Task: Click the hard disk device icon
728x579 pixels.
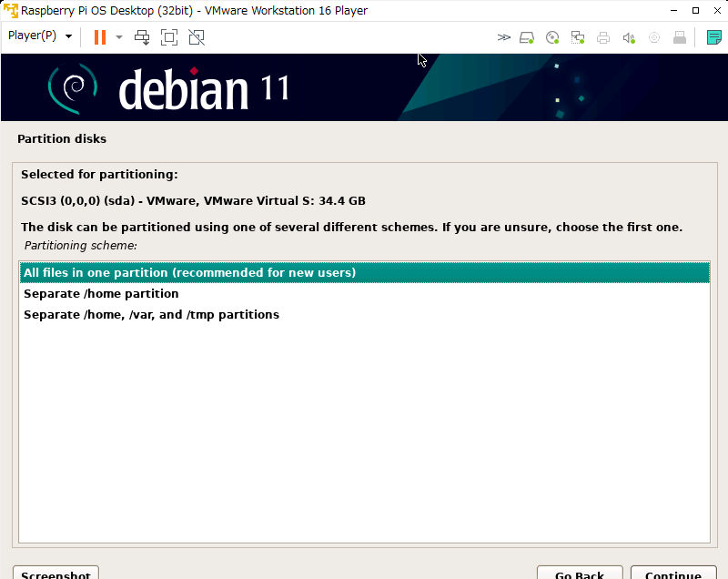Action: point(527,37)
